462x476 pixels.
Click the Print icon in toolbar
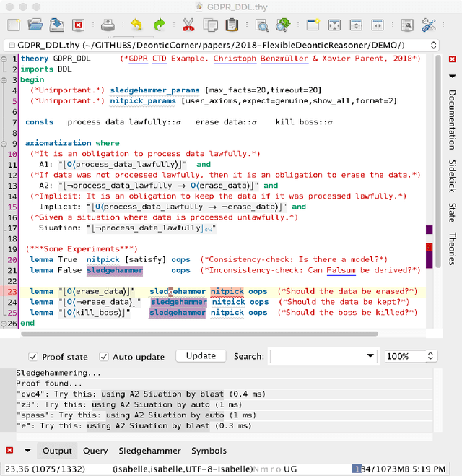coord(107,25)
